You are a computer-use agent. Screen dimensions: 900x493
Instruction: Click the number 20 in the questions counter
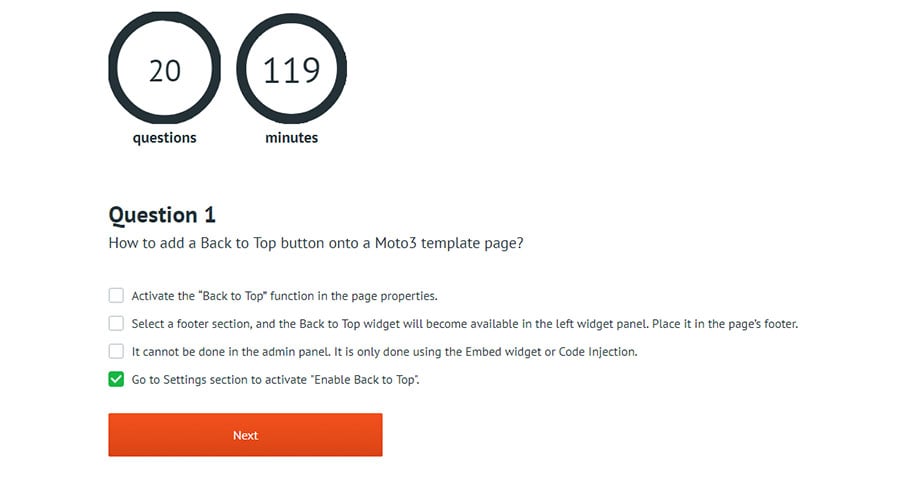click(x=164, y=71)
